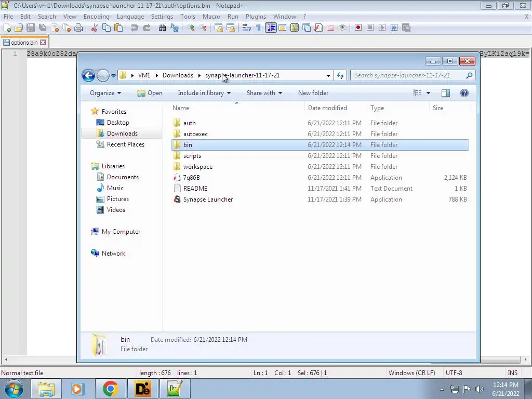Click the Zoom Out magnifier icon
Image resolution: width=532 pixels, height=399 pixels.
(203, 28)
